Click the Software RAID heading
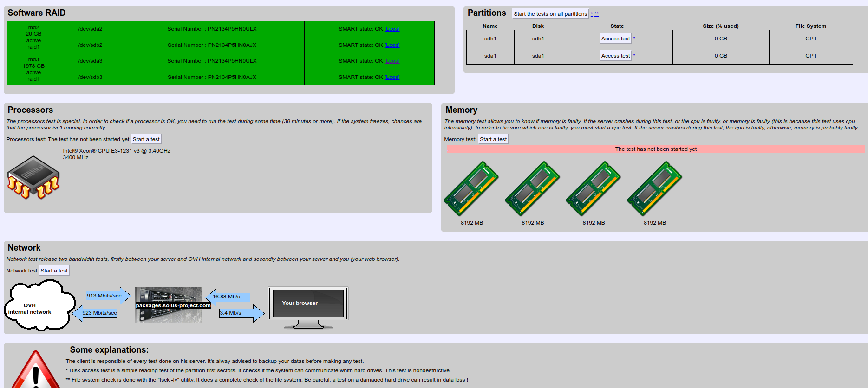868x388 pixels. [x=37, y=13]
